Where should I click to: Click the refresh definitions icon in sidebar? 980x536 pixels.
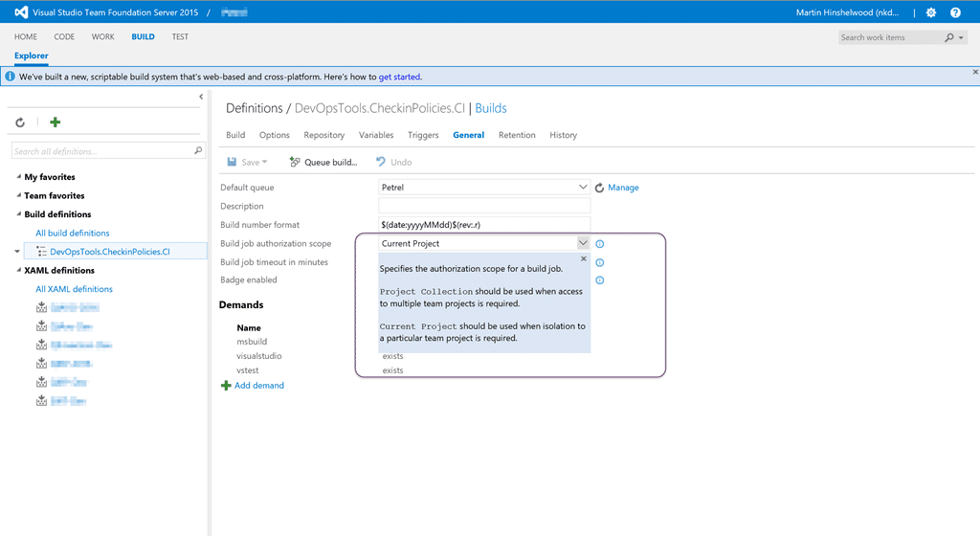pos(20,123)
